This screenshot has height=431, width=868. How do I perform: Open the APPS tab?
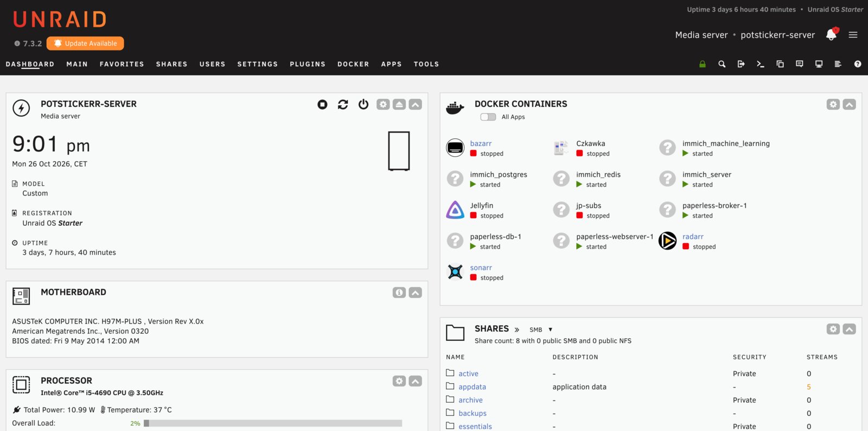(391, 64)
